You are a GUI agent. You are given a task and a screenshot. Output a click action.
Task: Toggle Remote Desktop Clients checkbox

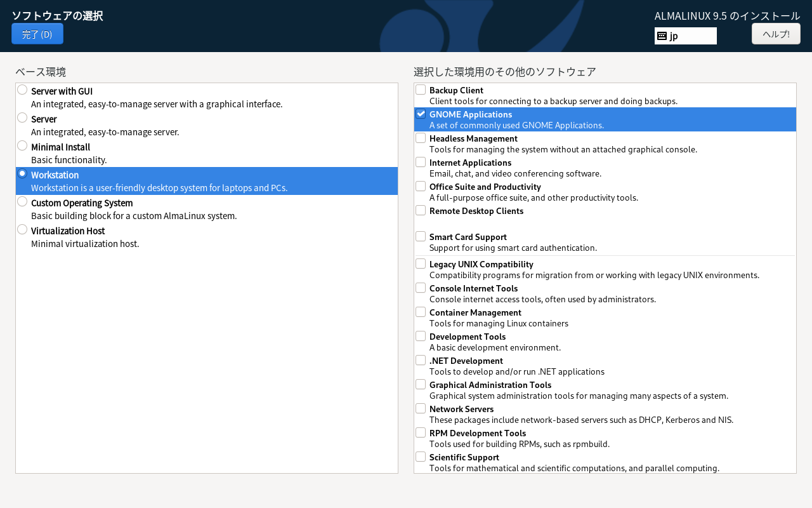(421, 211)
